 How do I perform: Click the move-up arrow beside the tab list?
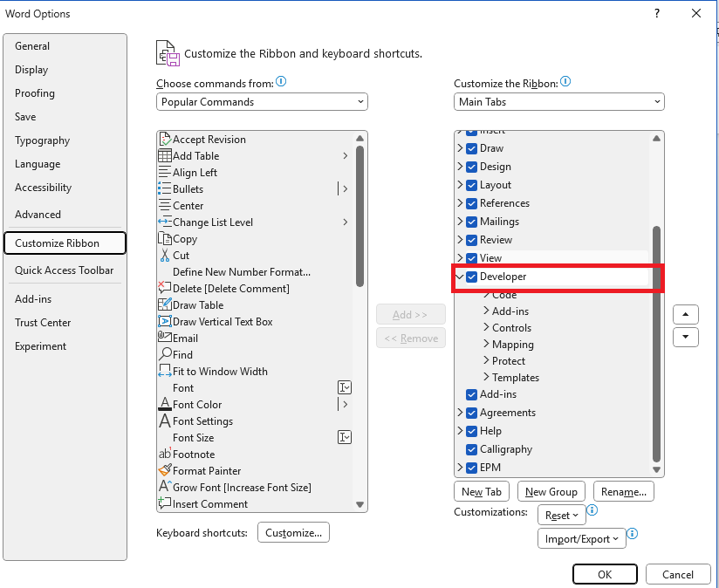[686, 314]
